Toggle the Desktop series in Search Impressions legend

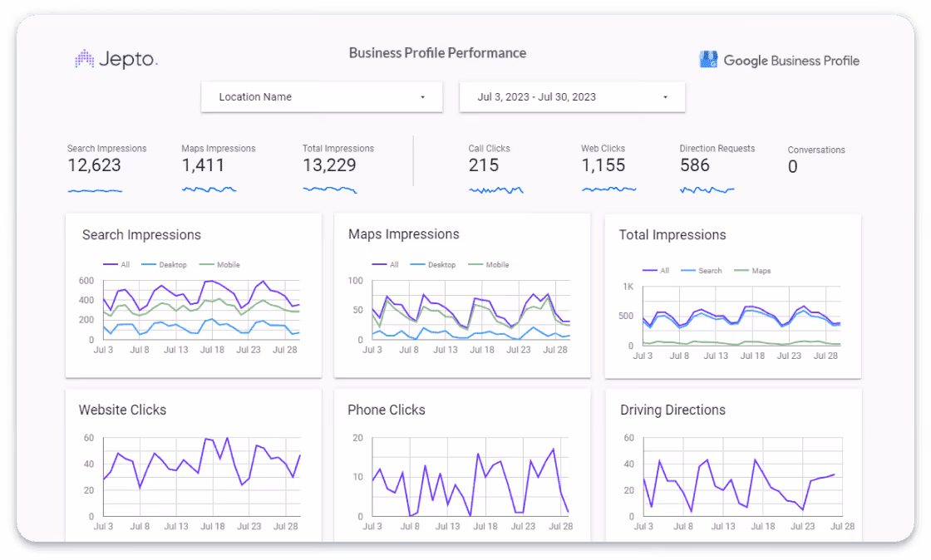pos(165,264)
